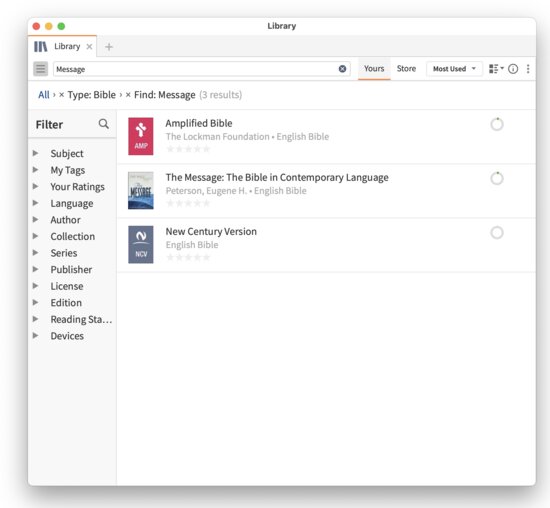550x508 pixels.
Task: Remove the Type: Bible filter
Action: [61, 95]
